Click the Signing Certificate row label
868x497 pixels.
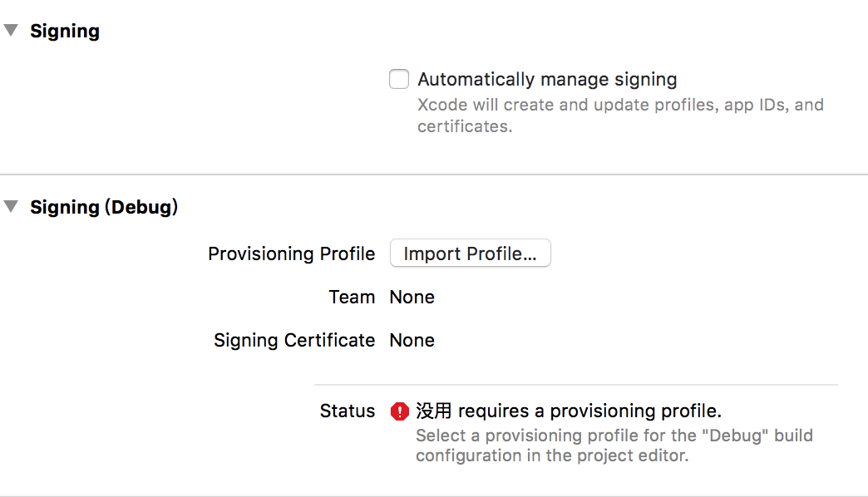pyautogui.click(x=293, y=340)
